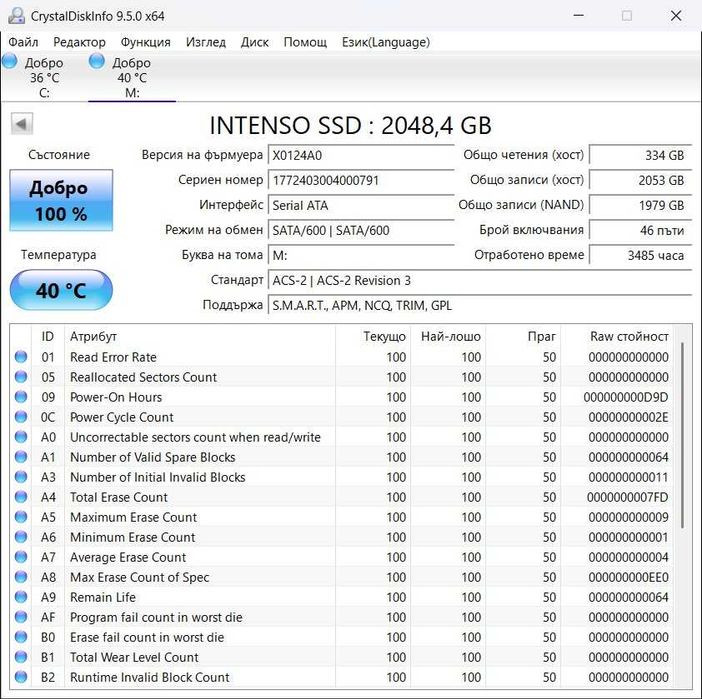The height and width of the screenshot is (699, 702).
Task: Click the supported features field with TRIM
Action: (480, 306)
